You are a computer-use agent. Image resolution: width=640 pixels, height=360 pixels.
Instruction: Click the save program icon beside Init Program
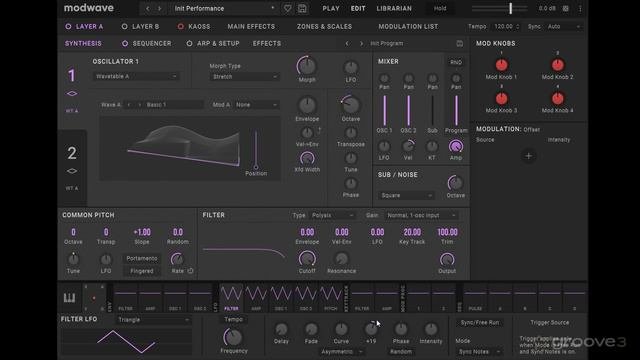click(x=460, y=43)
